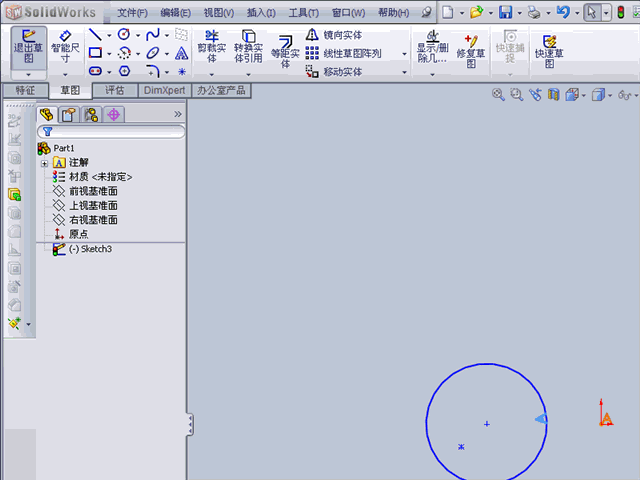Click the Quick Snaps (快速捕捉) button

click(x=510, y=47)
